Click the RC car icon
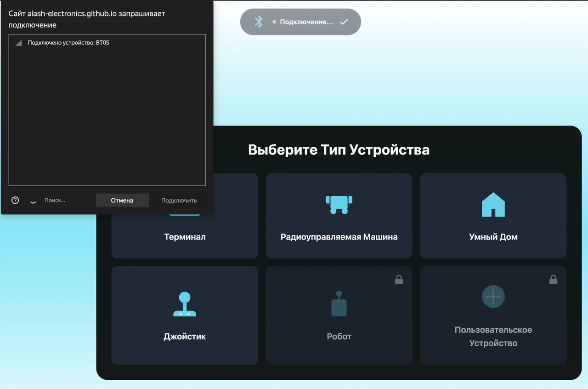Screen dimensions: 588x389 (339, 204)
